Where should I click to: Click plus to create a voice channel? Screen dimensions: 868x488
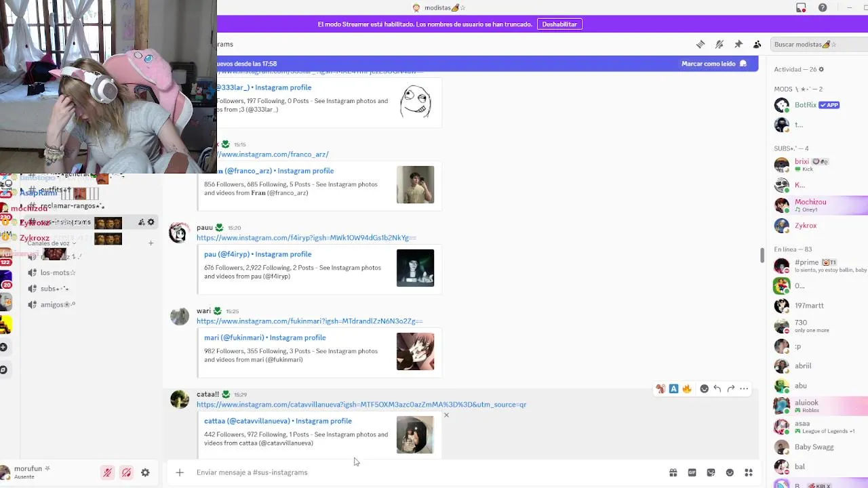(x=151, y=243)
